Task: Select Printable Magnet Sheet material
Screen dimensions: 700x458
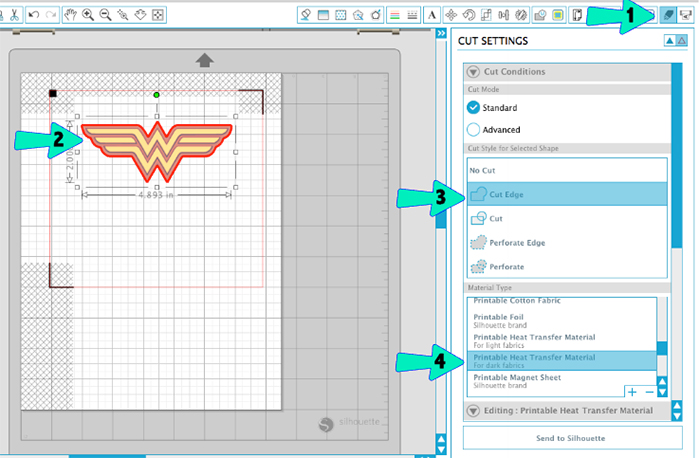Action: (562, 381)
